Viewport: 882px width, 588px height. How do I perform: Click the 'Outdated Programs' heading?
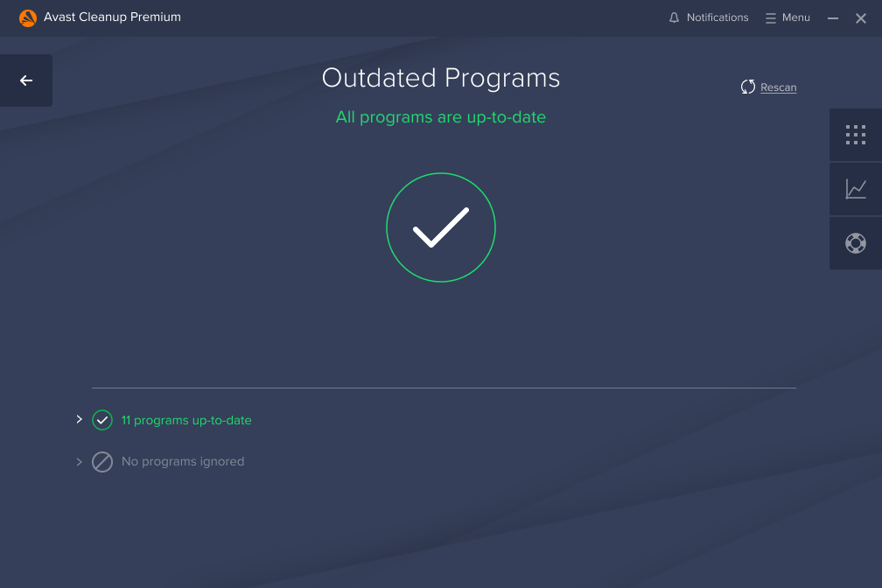[441, 78]
